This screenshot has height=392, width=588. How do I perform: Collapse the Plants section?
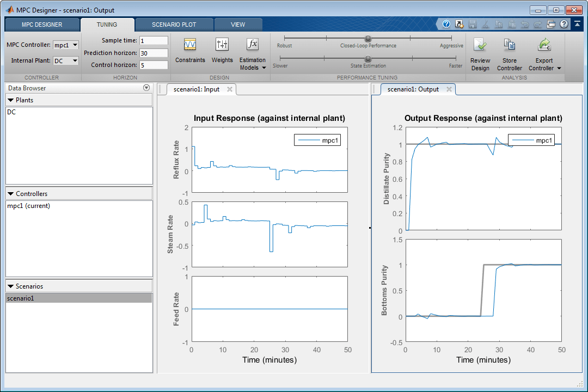(x=11, y=100)
